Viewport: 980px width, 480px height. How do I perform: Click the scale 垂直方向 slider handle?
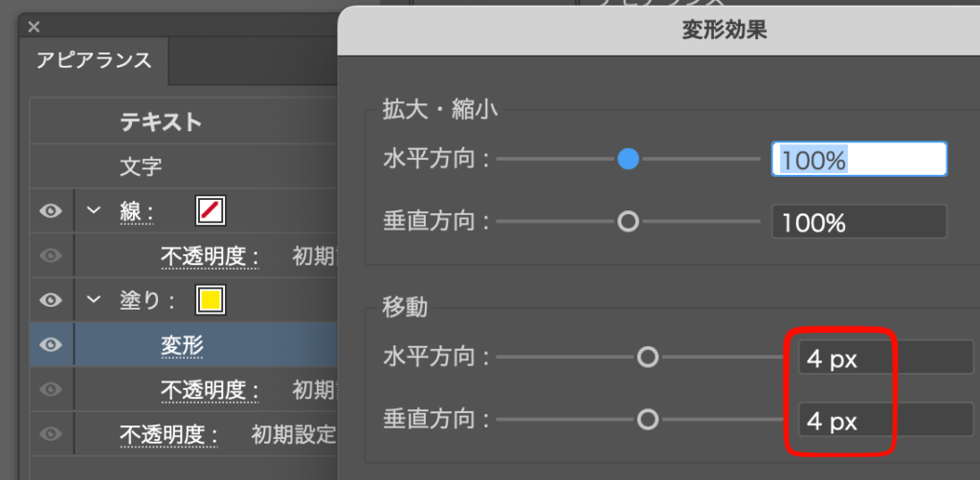(x=628, y=222)
